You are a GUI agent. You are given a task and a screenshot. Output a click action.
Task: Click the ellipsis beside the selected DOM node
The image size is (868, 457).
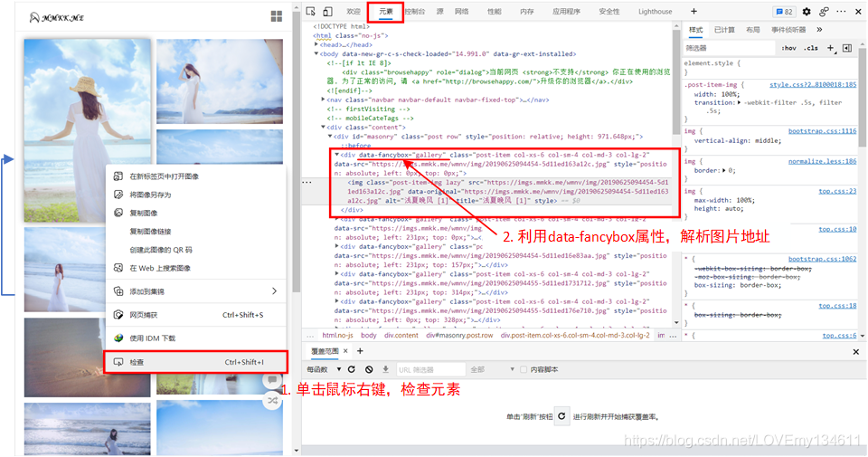point(307,182)
